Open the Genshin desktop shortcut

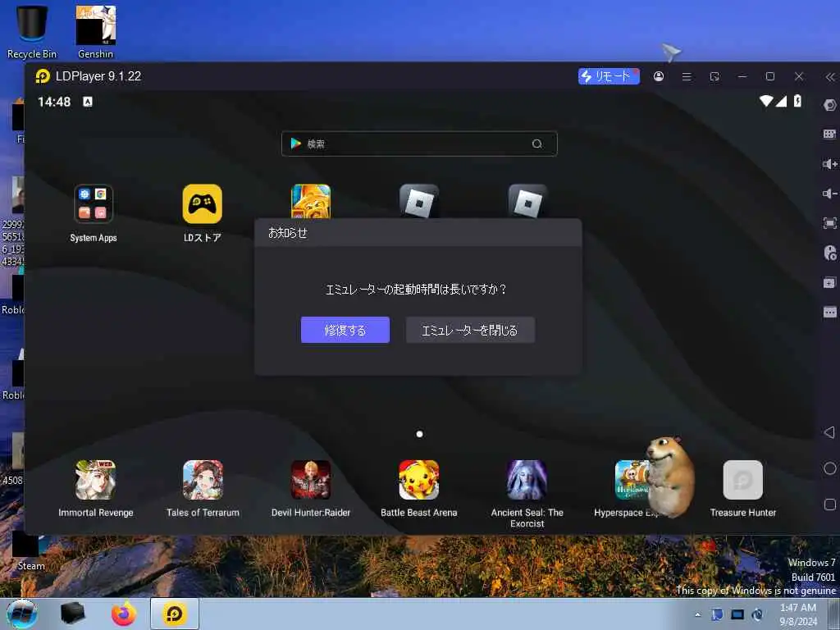(95, 31)
